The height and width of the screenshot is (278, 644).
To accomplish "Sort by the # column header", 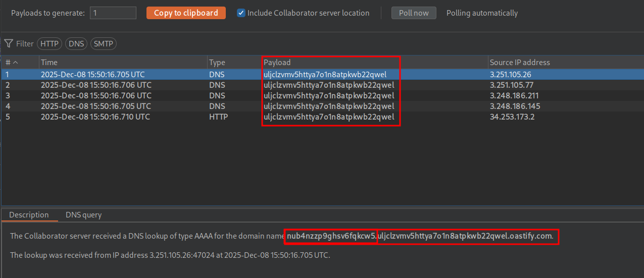I will pyautogui.click(x=11, y=63).
